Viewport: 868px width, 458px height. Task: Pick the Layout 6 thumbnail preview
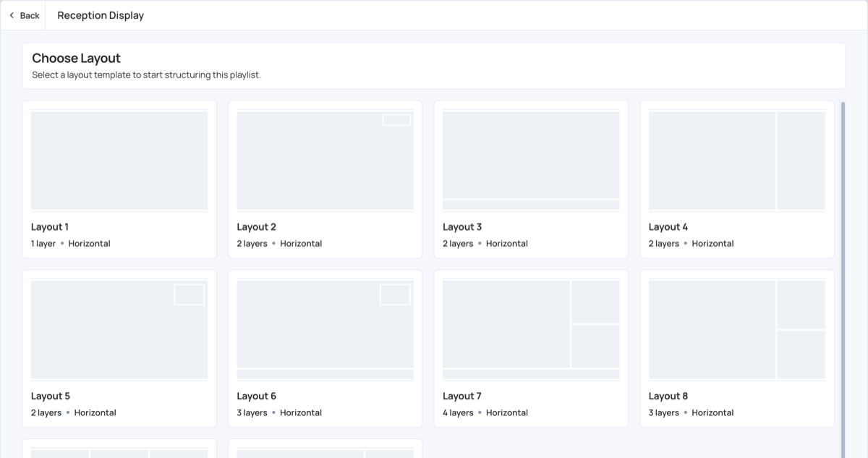point(325,330)
